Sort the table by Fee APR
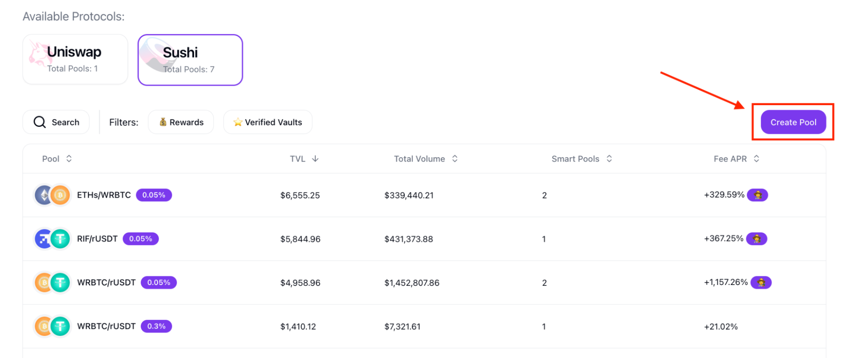 coord(736,159)
